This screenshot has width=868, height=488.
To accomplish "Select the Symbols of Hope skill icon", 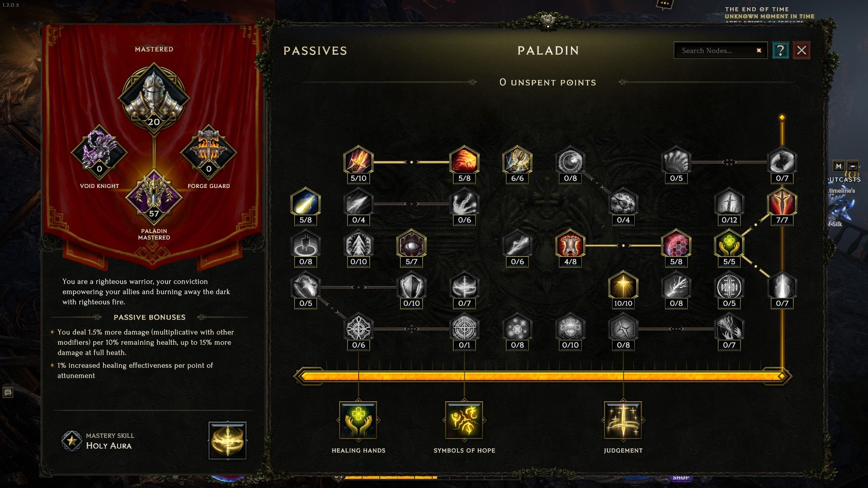I will pos(464,420).
